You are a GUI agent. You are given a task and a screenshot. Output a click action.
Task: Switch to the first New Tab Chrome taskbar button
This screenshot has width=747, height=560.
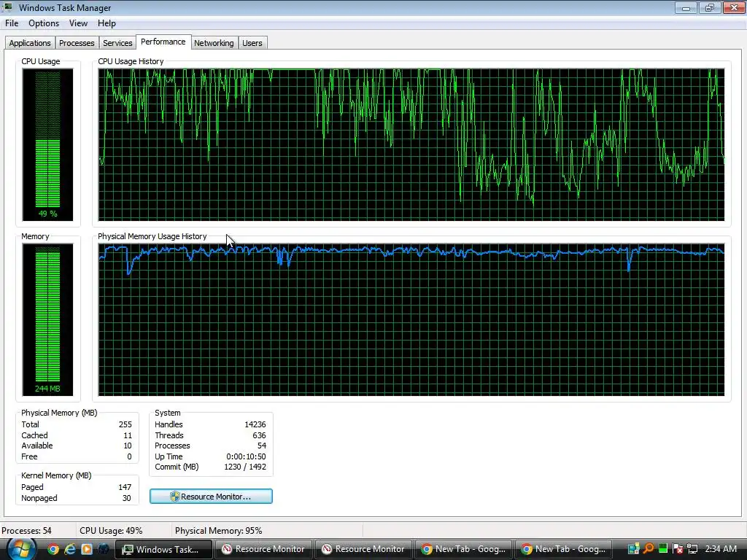463,550
